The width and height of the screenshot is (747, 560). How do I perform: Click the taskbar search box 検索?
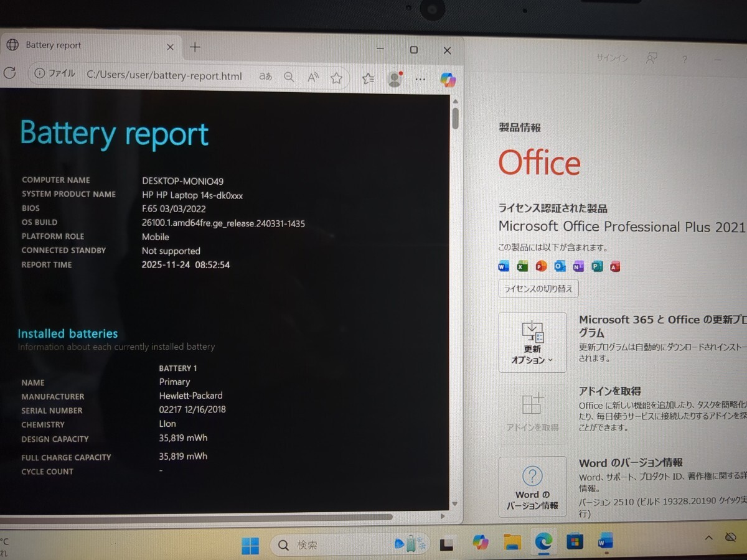350,544
